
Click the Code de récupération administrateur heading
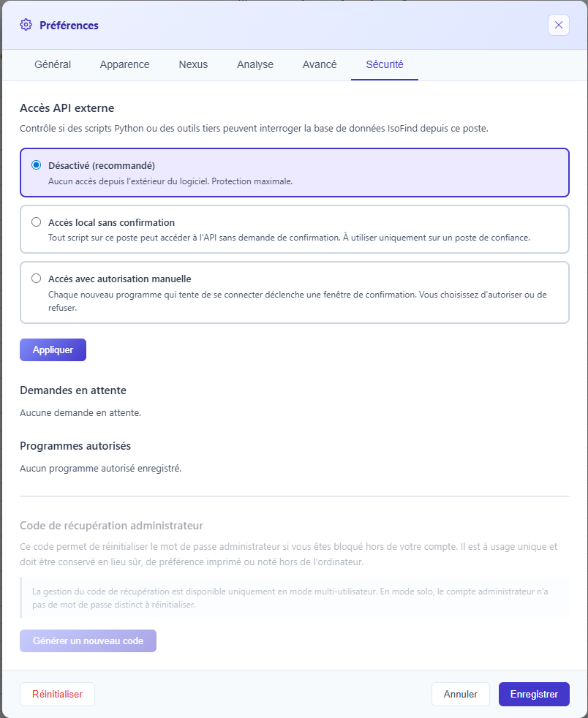tap(111, 526)
